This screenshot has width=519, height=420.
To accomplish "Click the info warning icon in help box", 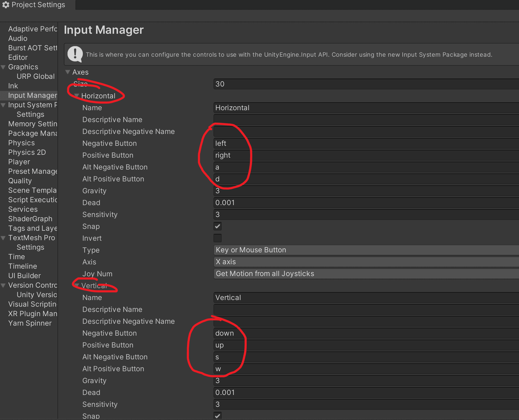I will point(75,54).
